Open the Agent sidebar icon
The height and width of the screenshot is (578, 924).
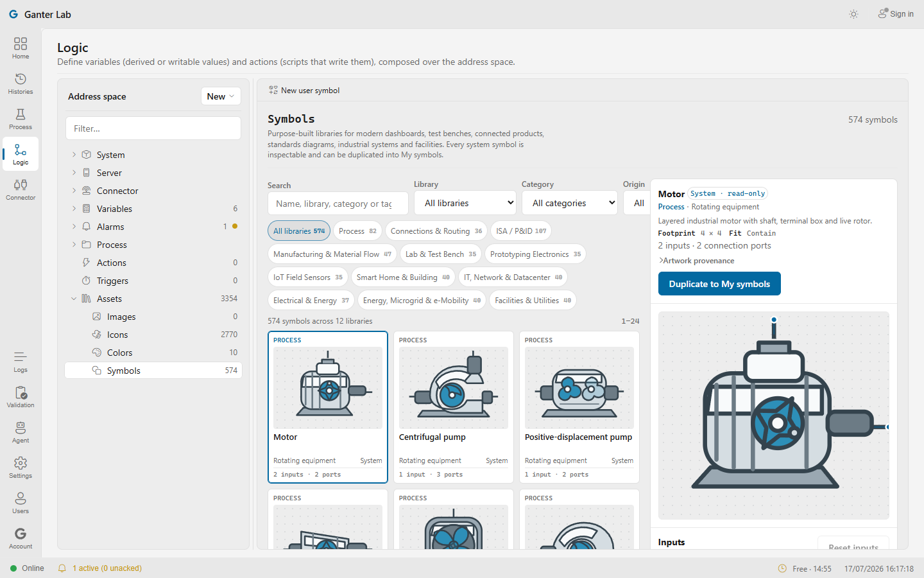click(21, 432)
